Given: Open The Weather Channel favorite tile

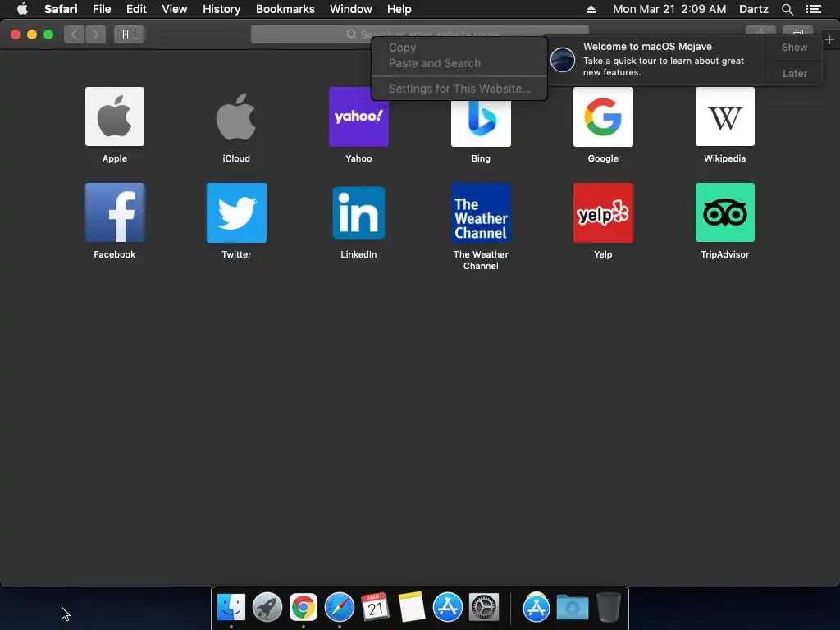Looking at the screenshot, I should click(481, 212).
